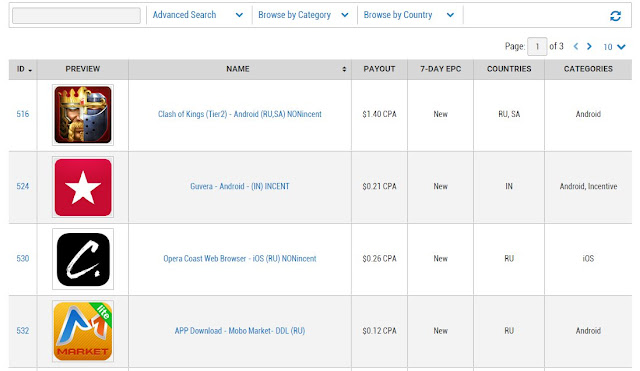The height and width of the screenshot is (371, 640).
Task: Expand the Advanced Search dropdown
Action: pos(198,15)
